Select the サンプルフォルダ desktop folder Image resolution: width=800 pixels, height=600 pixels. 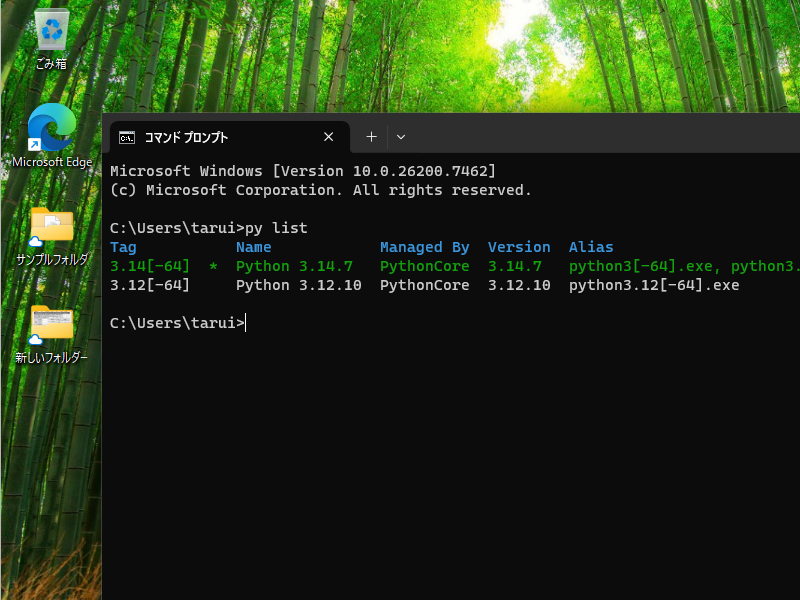click(52, 237)
